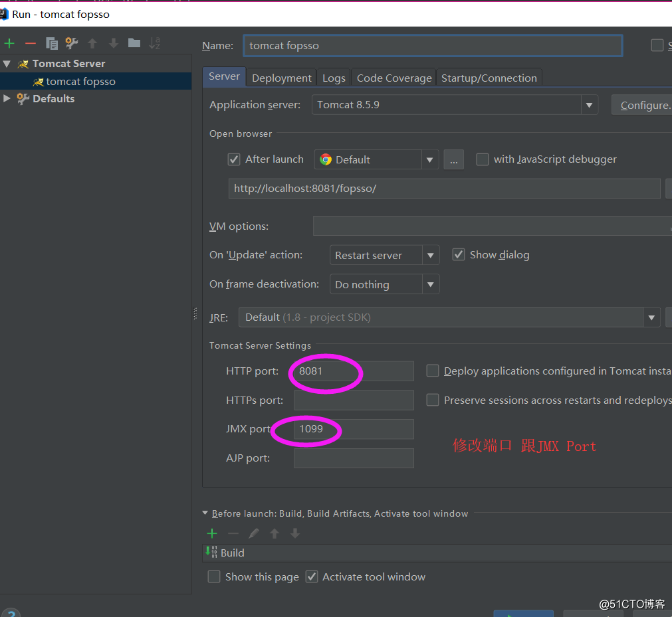Toggle the checkbox beside the Name field
672x617 pixels.
[x=657, y=45]
